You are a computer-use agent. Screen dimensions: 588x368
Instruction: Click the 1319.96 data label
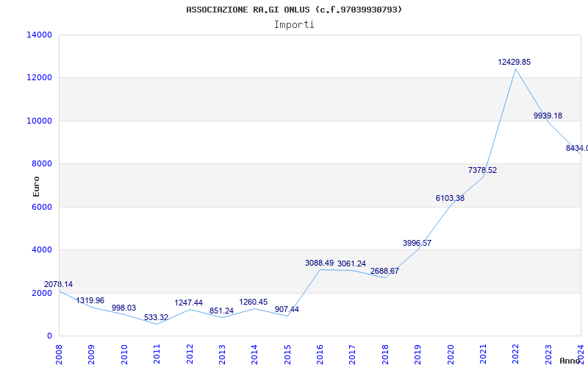coord(90,300)
